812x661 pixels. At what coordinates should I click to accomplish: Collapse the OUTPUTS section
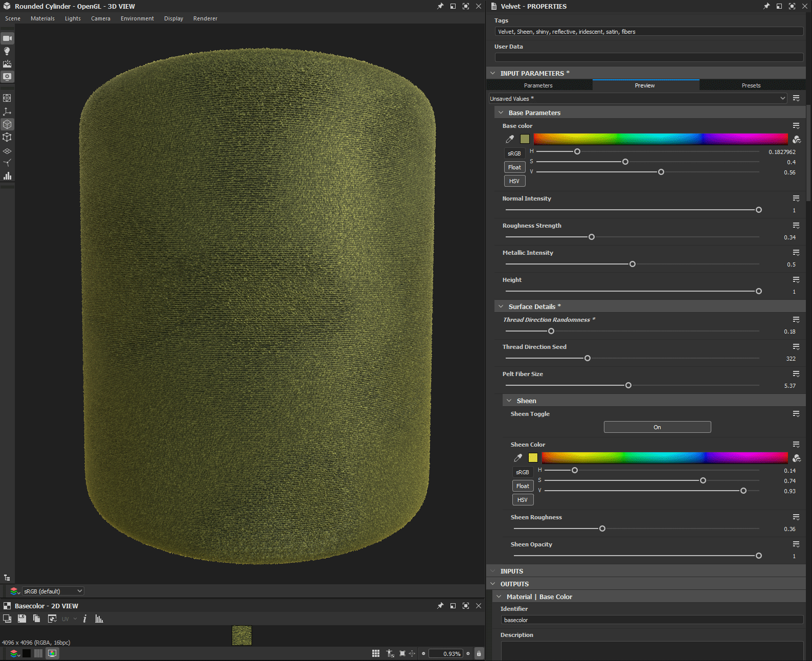pos(493,584)
